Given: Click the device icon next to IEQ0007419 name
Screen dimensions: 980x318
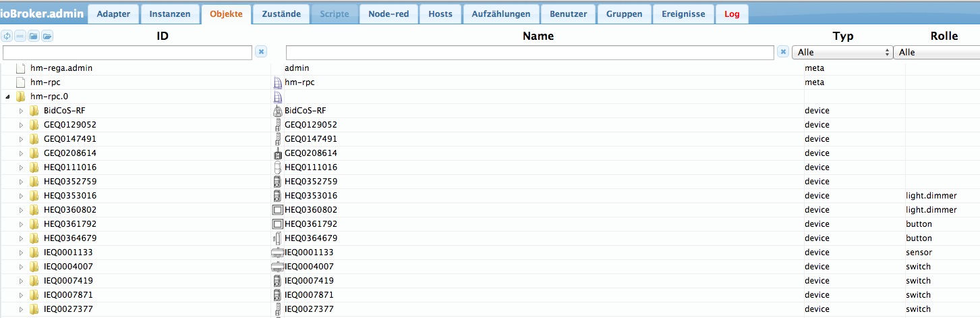Looking at the screenshot, I should (x=277, y=281).
